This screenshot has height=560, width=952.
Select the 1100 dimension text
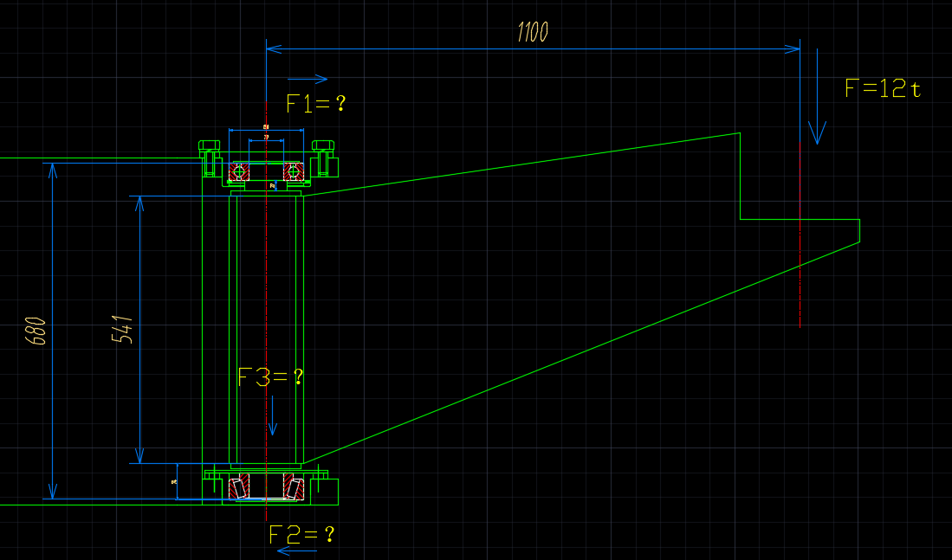pyautogui.click(x=532, y=33)
